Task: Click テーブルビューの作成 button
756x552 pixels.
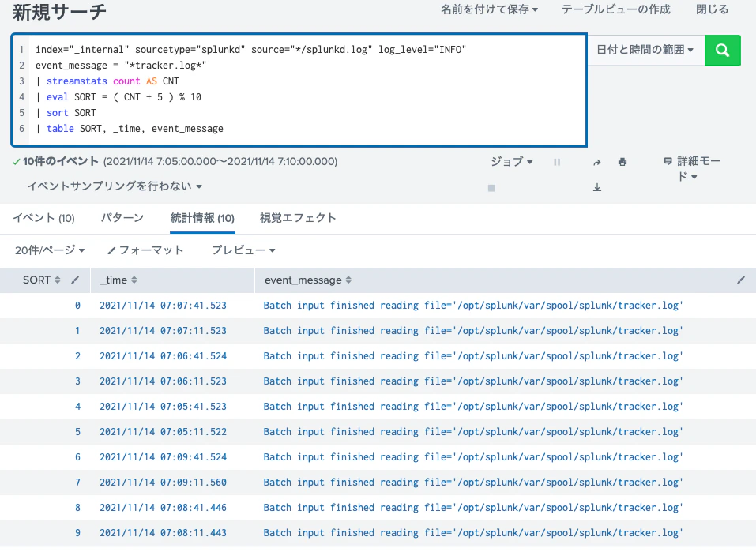Action: [615, 9]
